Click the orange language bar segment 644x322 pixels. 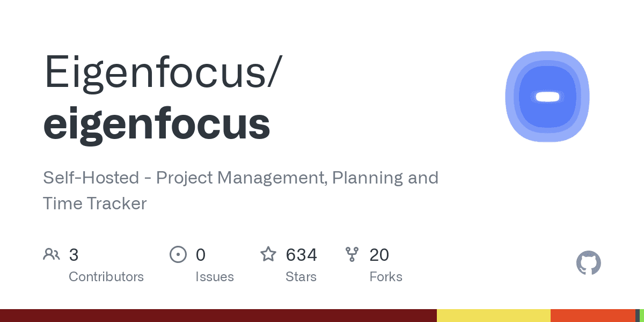point(593,316)
